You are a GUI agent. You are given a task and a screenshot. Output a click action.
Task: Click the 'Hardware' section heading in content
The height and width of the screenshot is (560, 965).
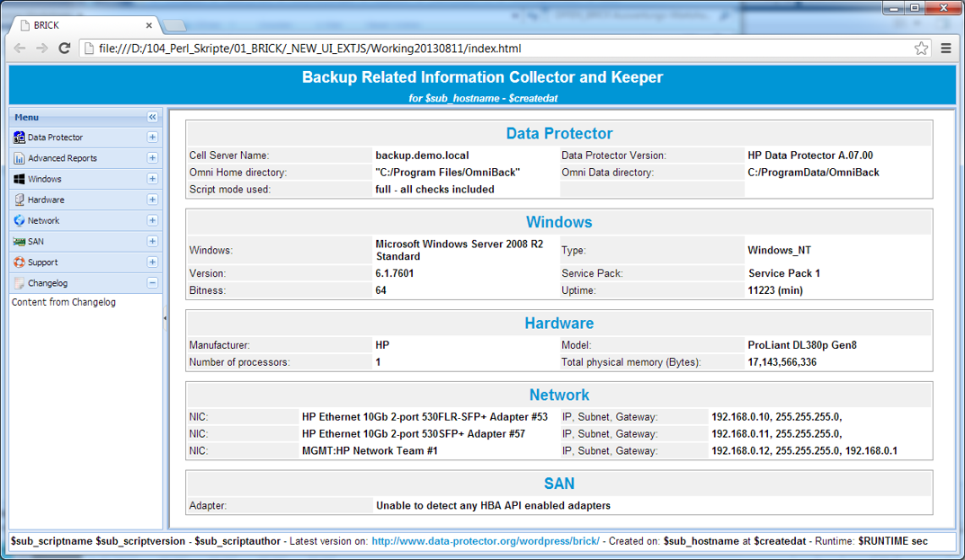tap(558, 323)
